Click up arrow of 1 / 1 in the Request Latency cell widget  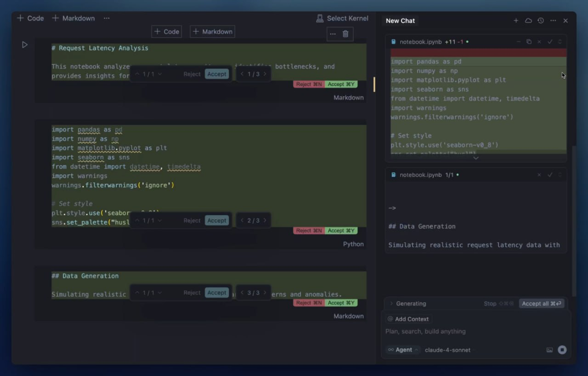137,74
